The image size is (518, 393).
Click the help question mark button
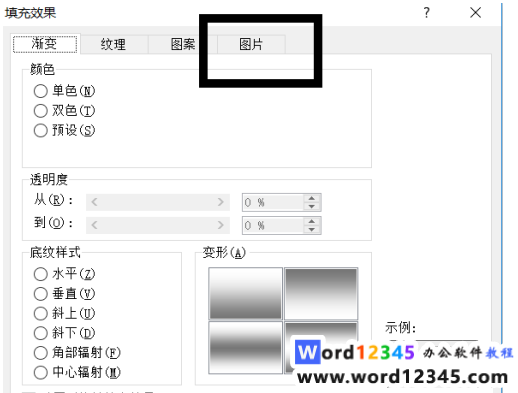[427, 13]
